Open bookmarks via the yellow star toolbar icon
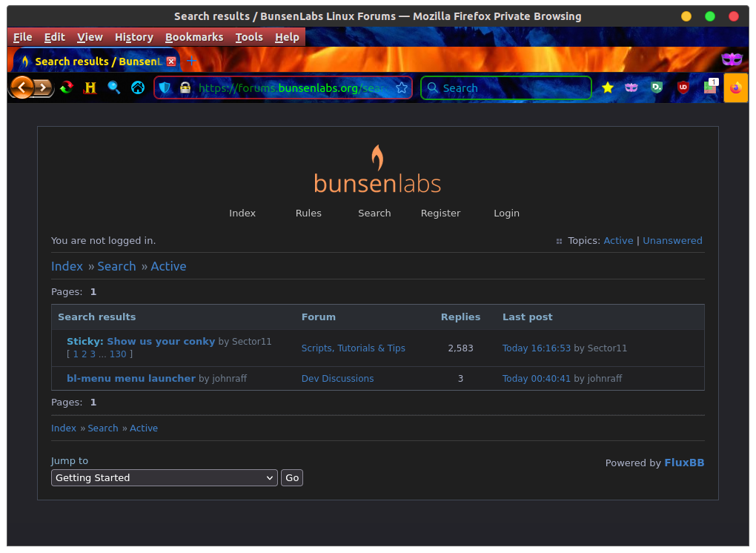Image resolution: width=756 pixels, height=553 pixels. [608, 87]
